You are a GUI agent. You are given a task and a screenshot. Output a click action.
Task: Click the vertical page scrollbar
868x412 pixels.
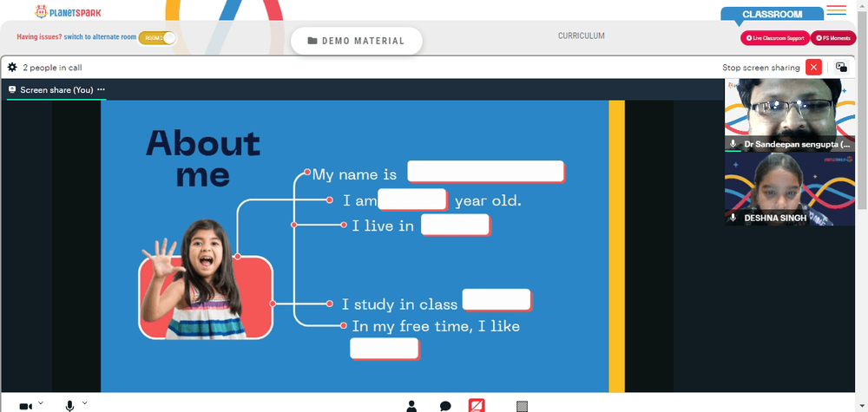click(x=863, y=111)
